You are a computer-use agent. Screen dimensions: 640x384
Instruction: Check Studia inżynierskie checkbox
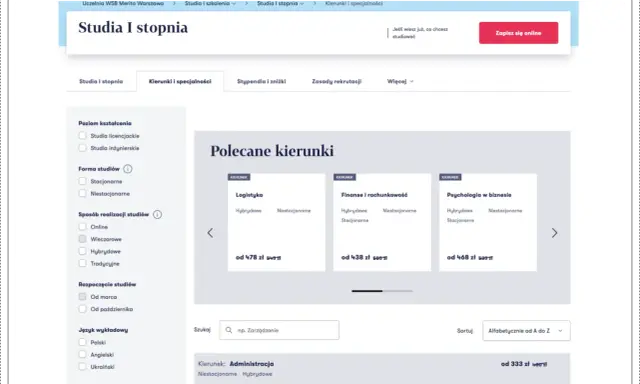(x=82, y=148)
